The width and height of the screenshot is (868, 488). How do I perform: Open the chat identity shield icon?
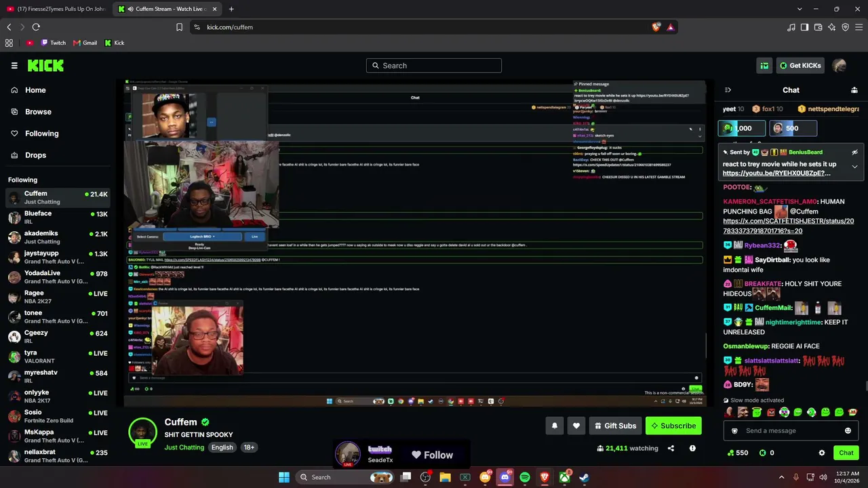[x=734, y=431]
